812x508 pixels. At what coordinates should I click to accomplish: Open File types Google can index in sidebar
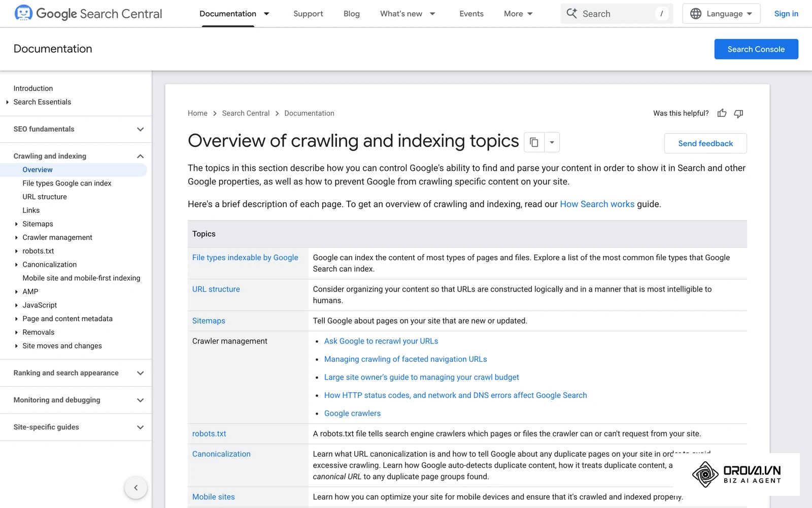click(67, 183)
